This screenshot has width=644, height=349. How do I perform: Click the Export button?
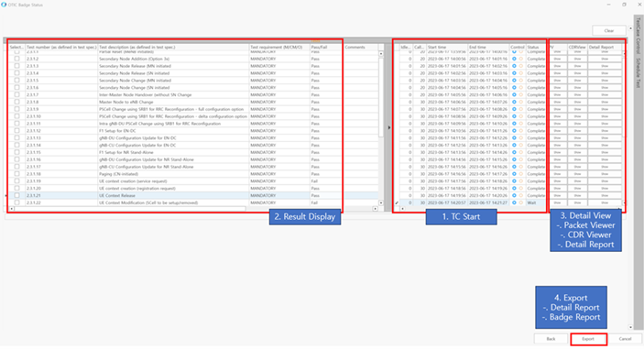(x=588, y=339)
